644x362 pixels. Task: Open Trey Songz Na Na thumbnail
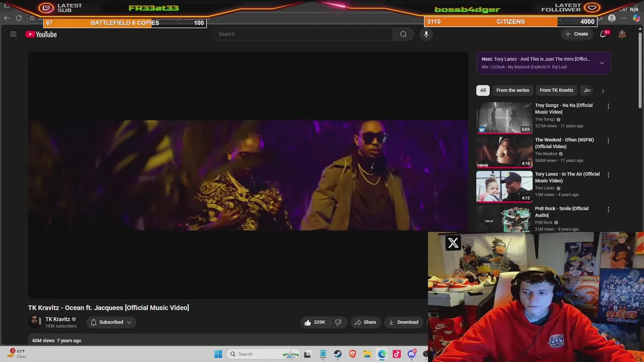point(504,118)
